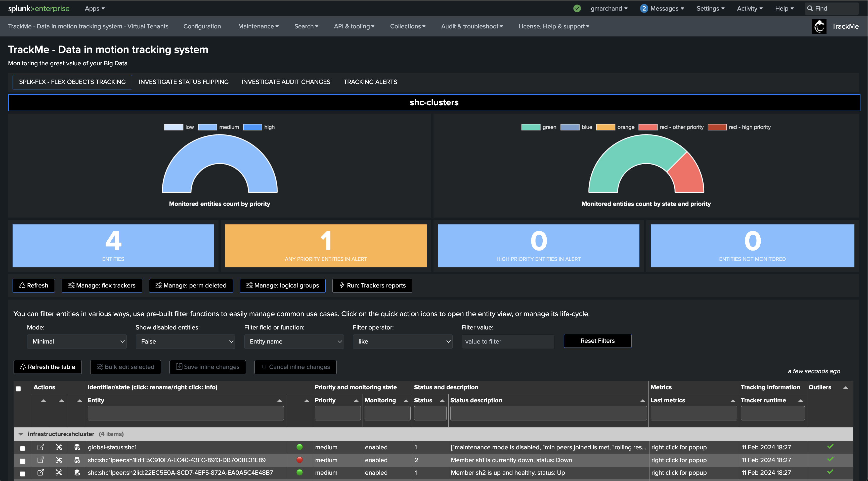Click Manage: flex trackers button
The image size is (868, 481).
coord(102,285)
